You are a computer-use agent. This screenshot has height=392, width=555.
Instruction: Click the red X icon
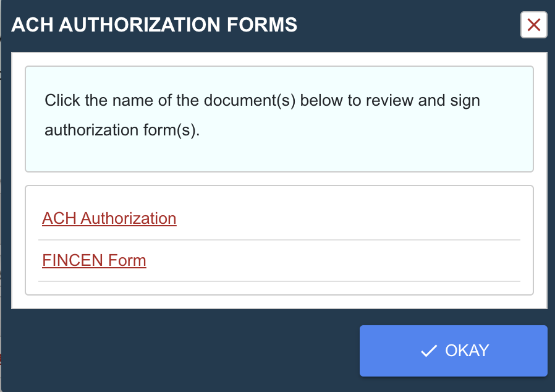[534, 25]
